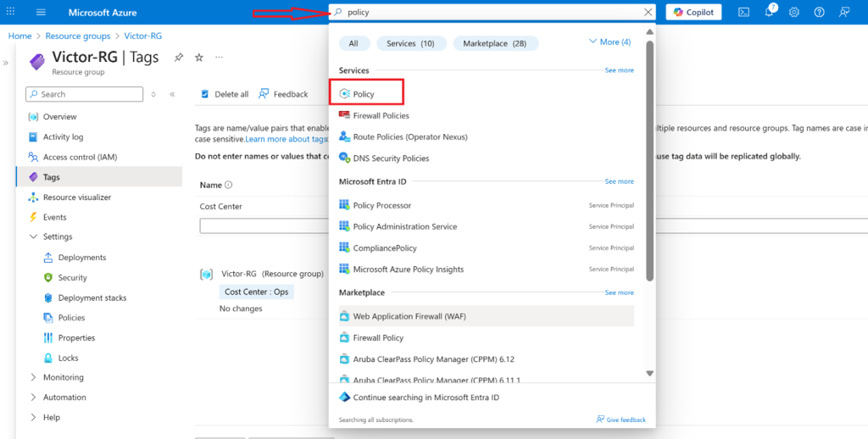Click Feedback in the toolbar
868x439 pixels.
click(x=283, y=94)
